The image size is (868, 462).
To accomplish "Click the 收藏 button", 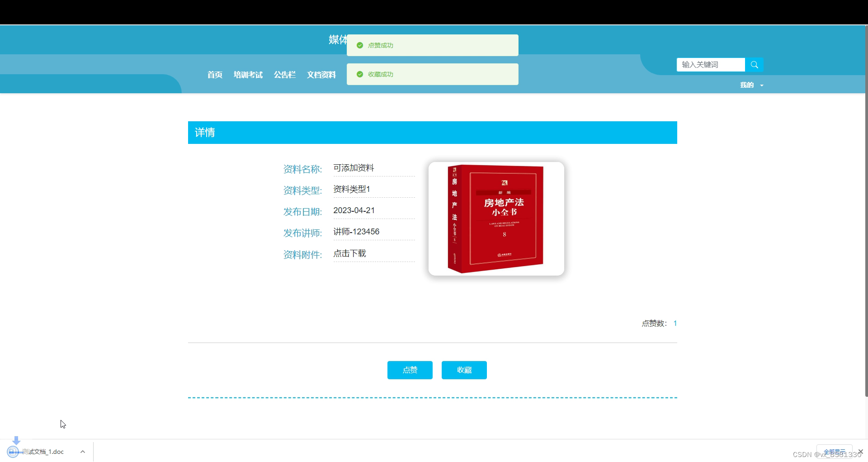I will [x=464, y=370].
